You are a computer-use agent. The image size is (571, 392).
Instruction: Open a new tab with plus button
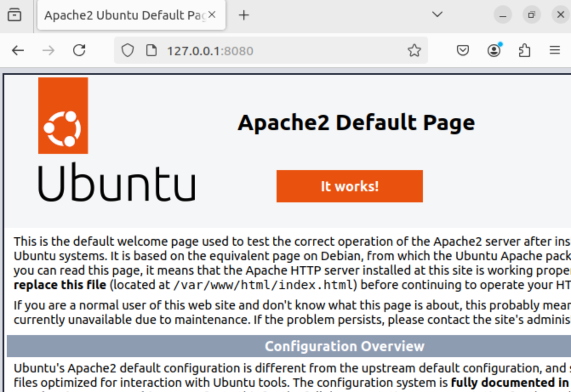click(x=243, y=15)
